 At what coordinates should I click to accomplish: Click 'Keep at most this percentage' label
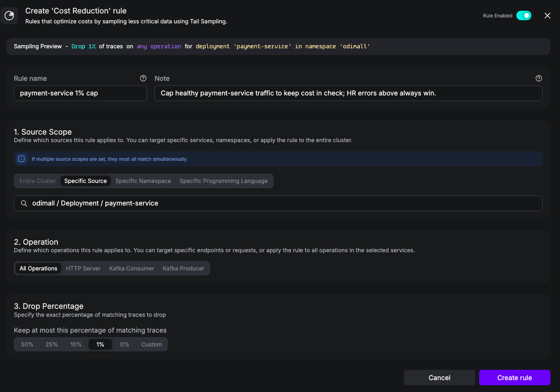[x=90, y=330]
